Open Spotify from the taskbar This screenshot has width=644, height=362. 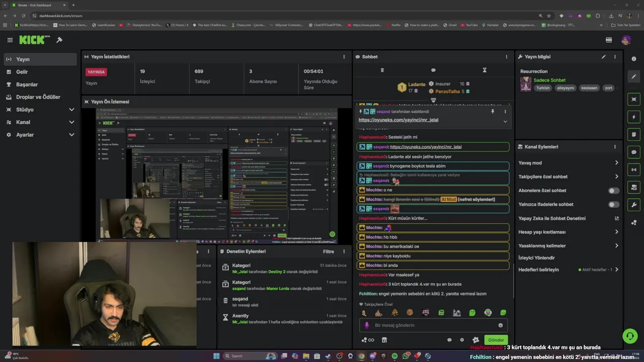(x=394, y=356)
